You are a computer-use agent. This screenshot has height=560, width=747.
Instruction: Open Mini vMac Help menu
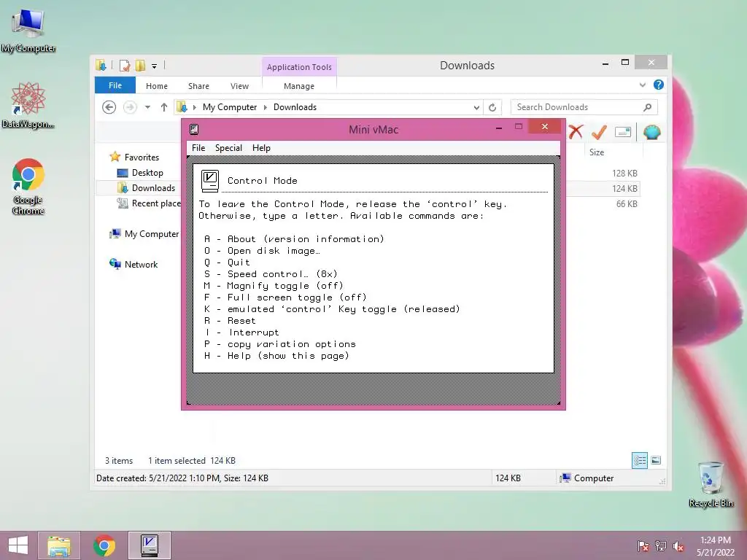pyautogui.click(x=261, y=148)
